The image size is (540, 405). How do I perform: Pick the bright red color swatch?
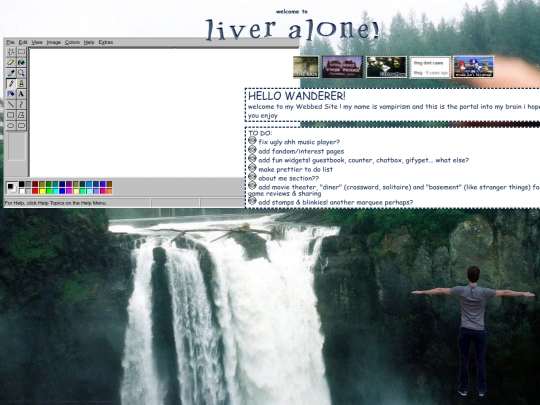click(x=35, y=191)
